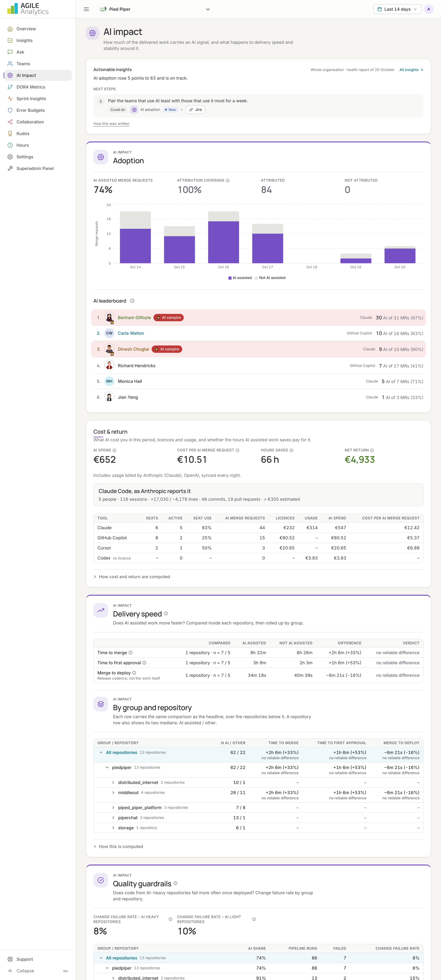The height and width of the screenshot is (980, 441).
Task: Expand the storage repository group
Action: pos(113,828)
